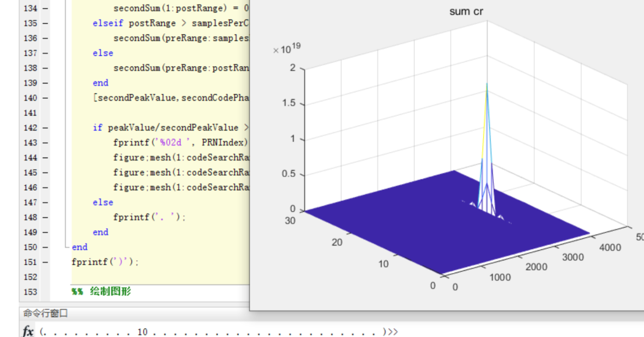644x337 pixels.
Task: Click "fprintf('%02d ', PRNIndex)" code
Action: (181, 143)
